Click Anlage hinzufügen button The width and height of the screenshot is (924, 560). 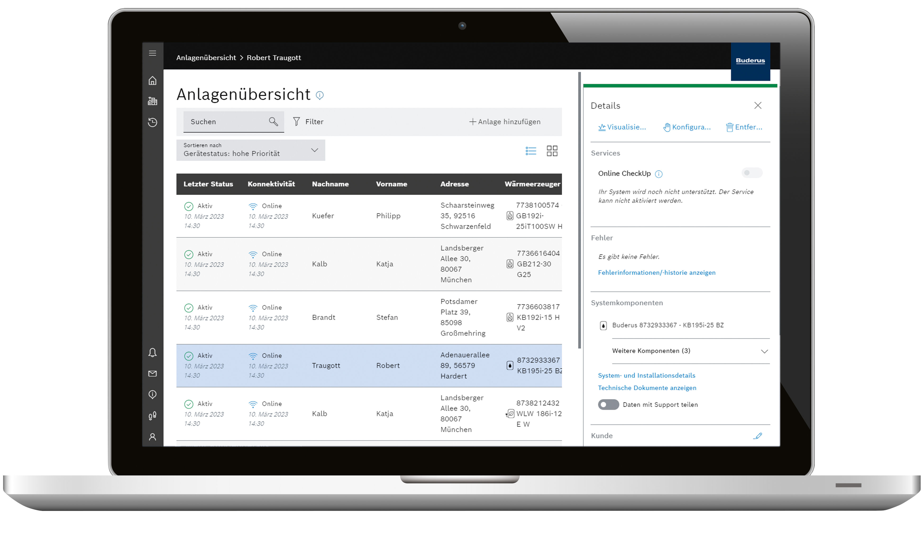[505, 122]
